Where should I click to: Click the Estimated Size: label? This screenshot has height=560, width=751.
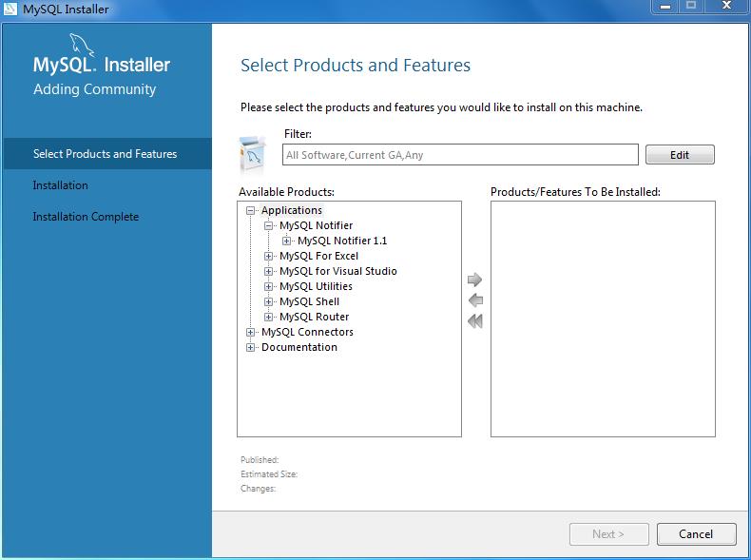269,474
